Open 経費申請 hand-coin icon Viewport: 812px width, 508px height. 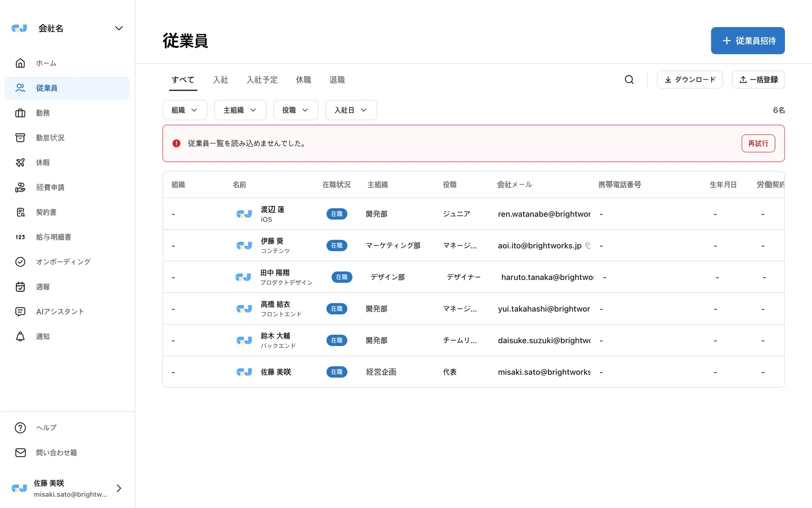tap(20, 187)
